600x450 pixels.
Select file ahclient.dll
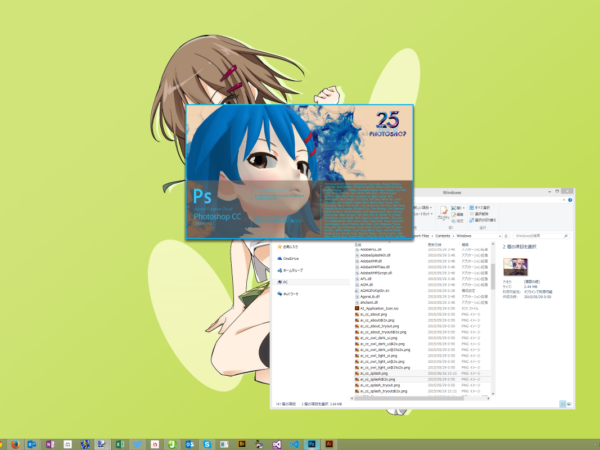369,302
